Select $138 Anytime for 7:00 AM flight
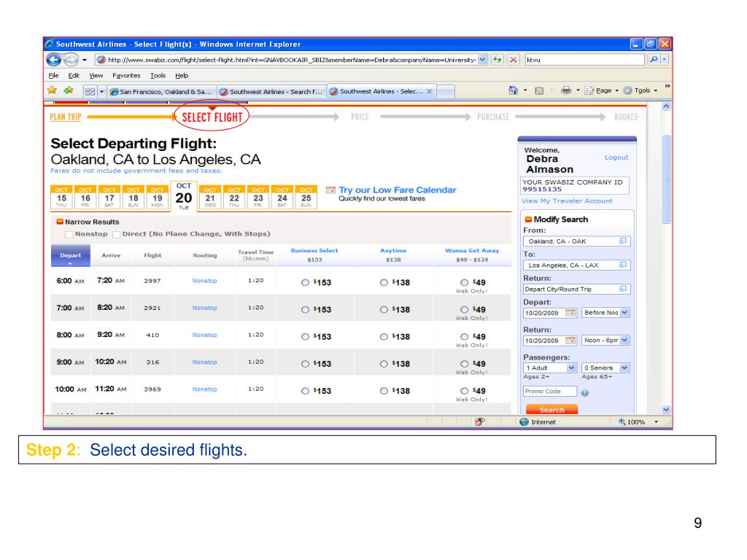Viewport: 747px width, 560px height. click(384, 309)
